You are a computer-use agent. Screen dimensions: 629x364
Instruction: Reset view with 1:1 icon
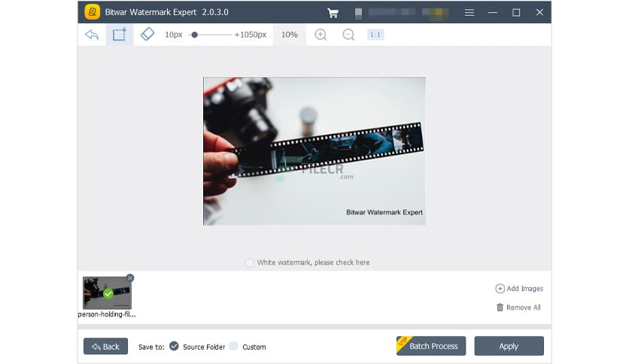[375, 35]
